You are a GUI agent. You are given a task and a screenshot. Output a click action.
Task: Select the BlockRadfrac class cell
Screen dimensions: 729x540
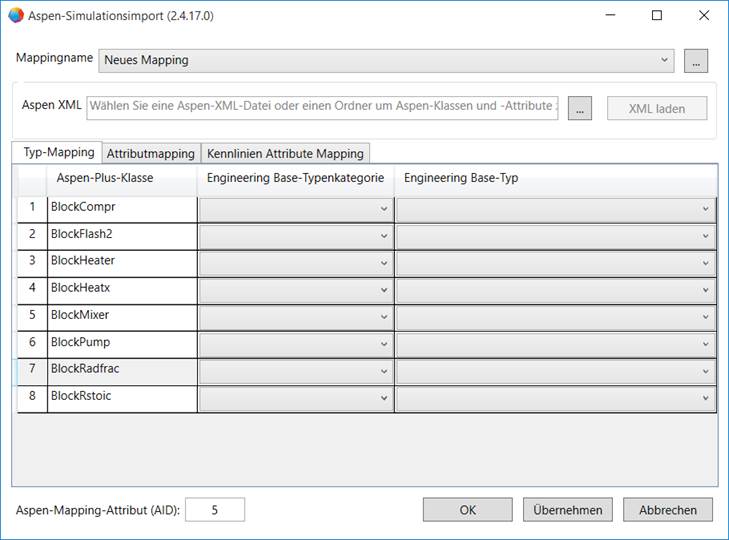[x=122, y=371]
